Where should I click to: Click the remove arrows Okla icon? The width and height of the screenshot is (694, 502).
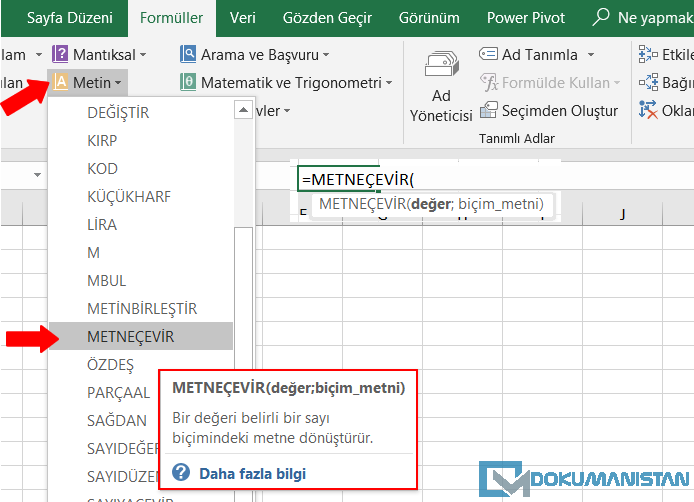point(648,110)
